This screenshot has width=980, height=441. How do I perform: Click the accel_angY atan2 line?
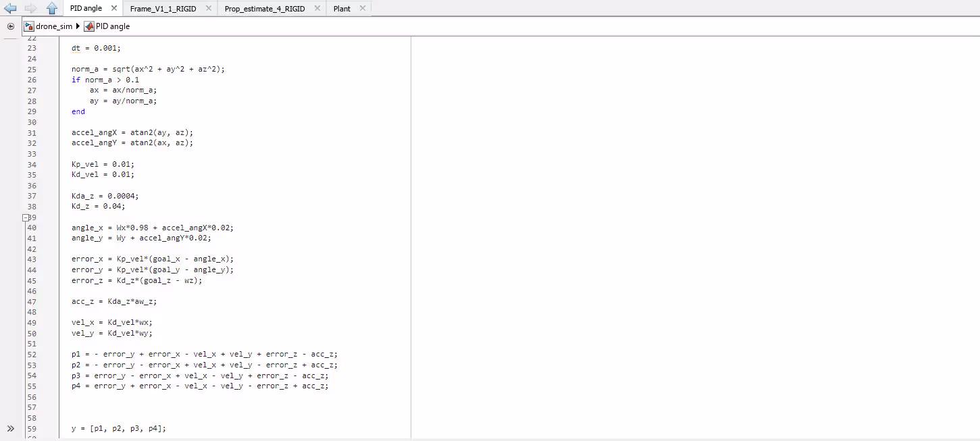point(132,143)
